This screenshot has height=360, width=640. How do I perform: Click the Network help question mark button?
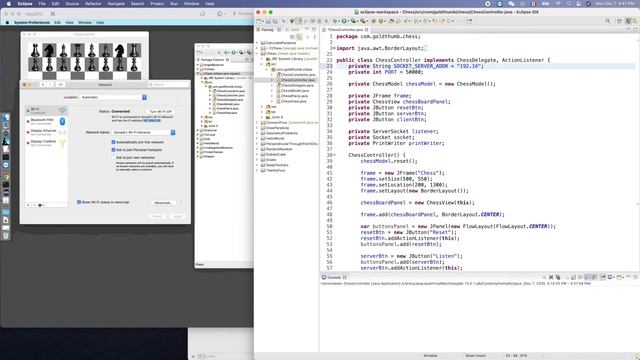[180, 202]
